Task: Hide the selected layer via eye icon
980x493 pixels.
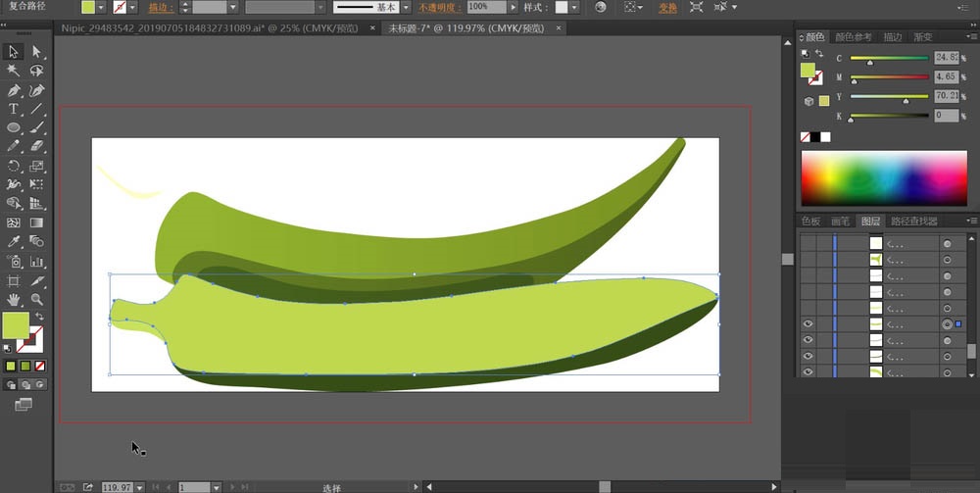Action: [808, 323]
